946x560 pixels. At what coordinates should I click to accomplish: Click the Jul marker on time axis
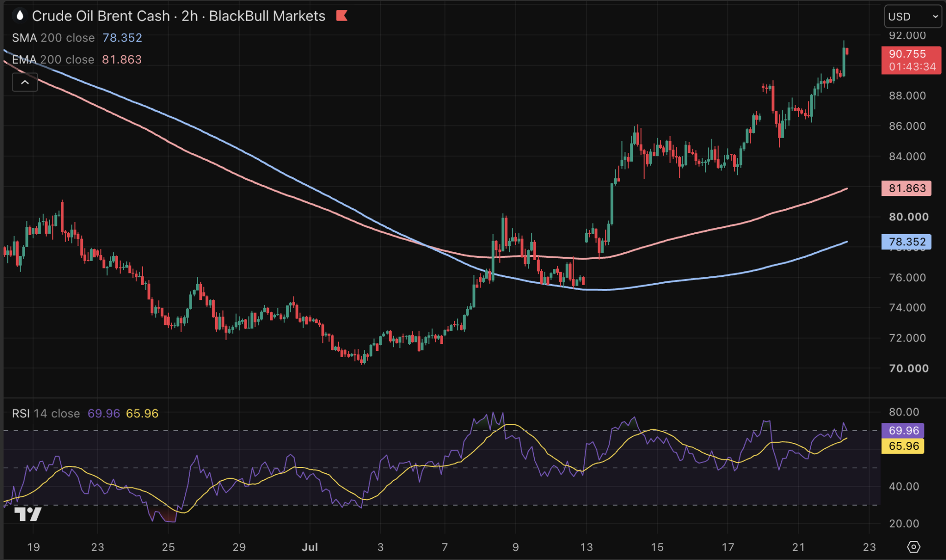click(x=310, y=547)
